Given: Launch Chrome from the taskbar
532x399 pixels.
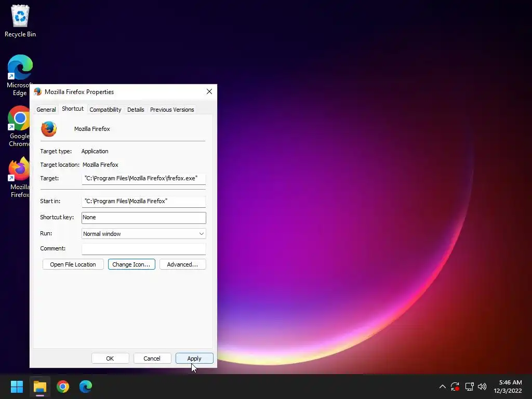Looking at the screenshot, I should point(63,387).
